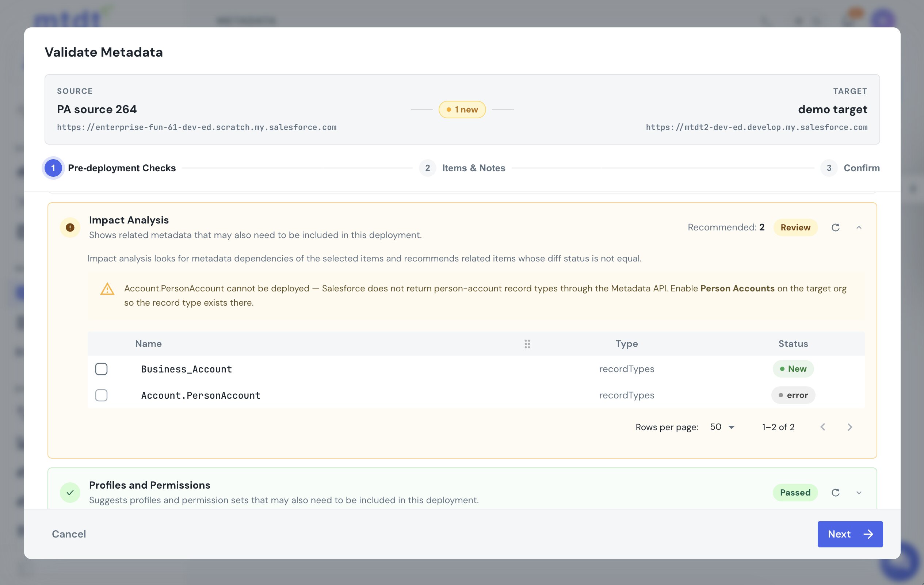Collapse the Impact Analysis section
The image size is (924, 585).
pyautogui.click(x=859, y=227)
